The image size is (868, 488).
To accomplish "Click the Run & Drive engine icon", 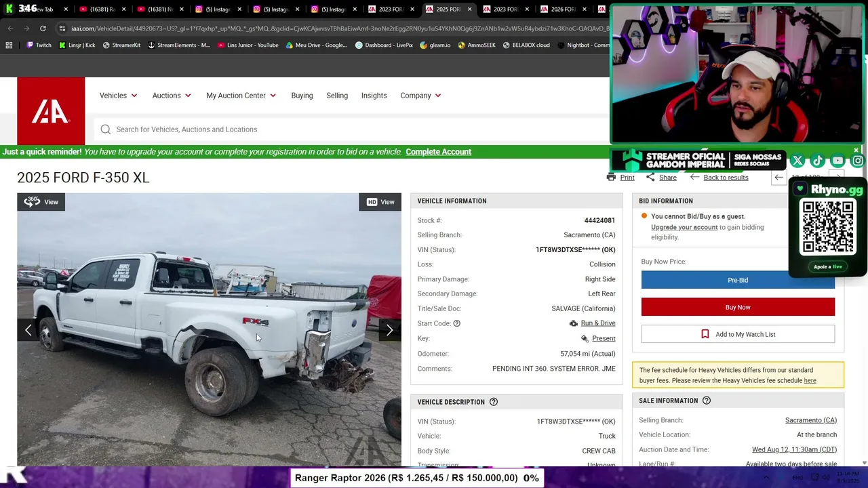I will [574, 323].
